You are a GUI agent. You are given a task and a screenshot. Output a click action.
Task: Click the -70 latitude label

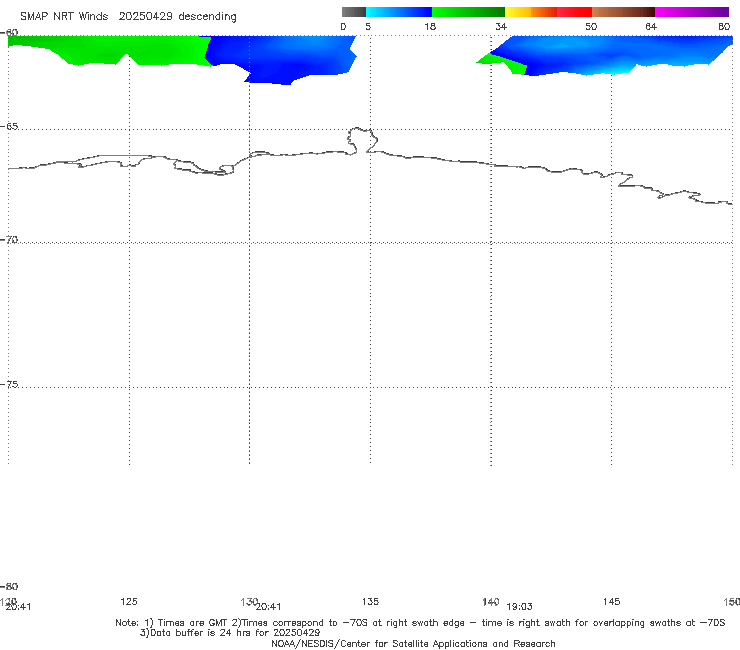[x=9, y=240]
